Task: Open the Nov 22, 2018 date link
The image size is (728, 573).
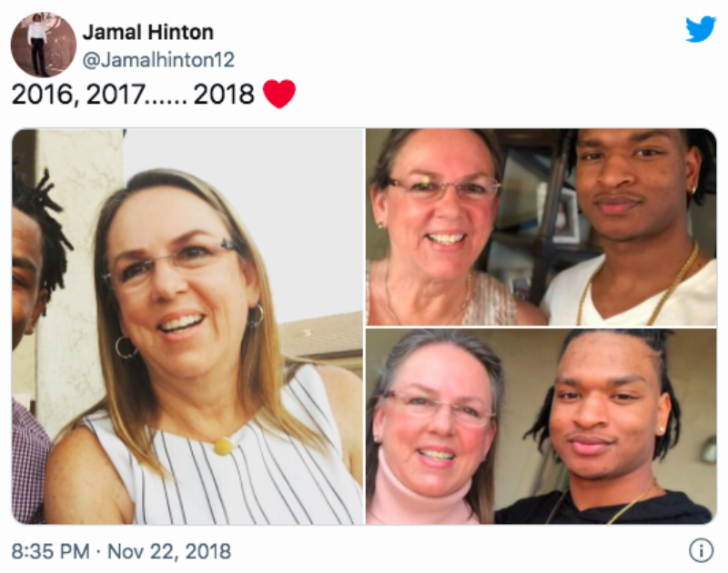Action: pos(169,552)
